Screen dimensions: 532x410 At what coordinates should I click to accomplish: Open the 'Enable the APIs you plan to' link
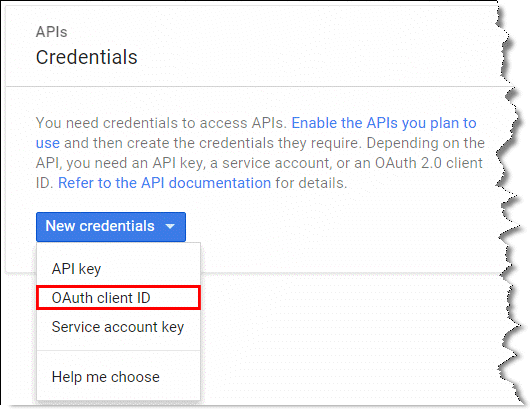pos(384,123)
